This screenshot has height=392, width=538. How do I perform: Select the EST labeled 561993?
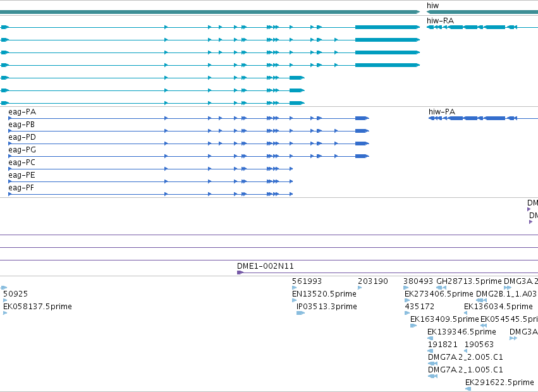(x=307, y=281)
